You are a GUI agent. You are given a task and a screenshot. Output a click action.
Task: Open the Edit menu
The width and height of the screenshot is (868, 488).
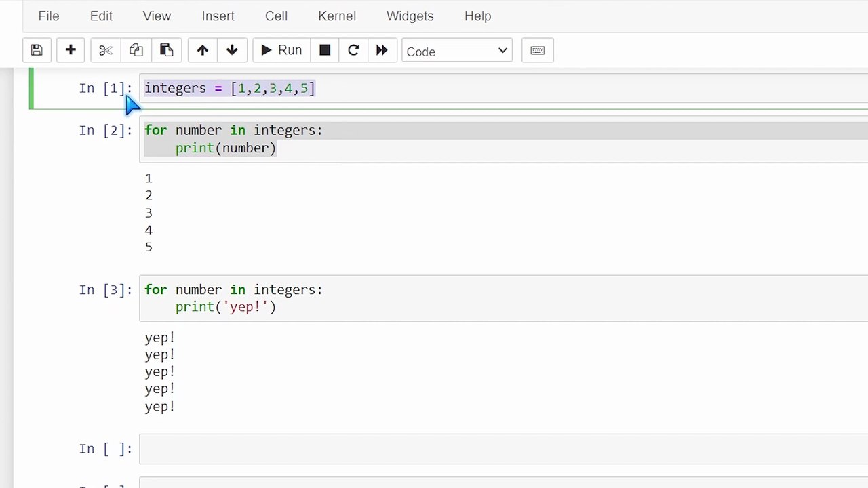(x=101, y=16)
